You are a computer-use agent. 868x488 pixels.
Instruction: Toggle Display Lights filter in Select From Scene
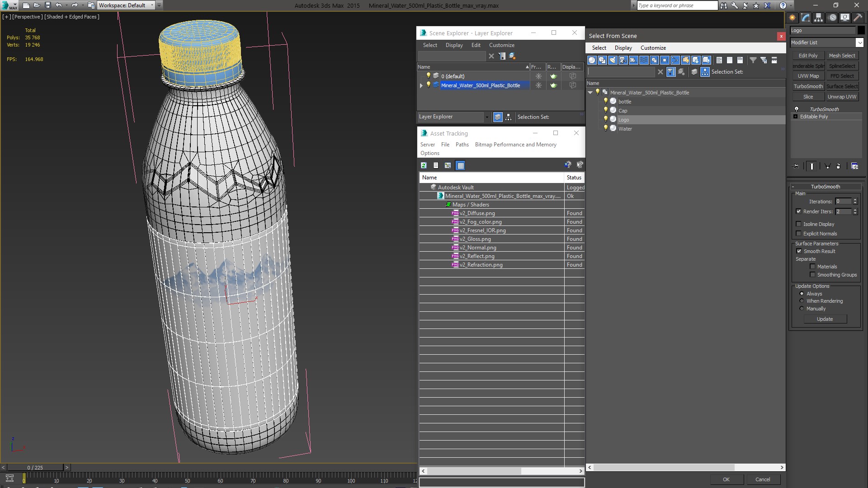[613, 60]
